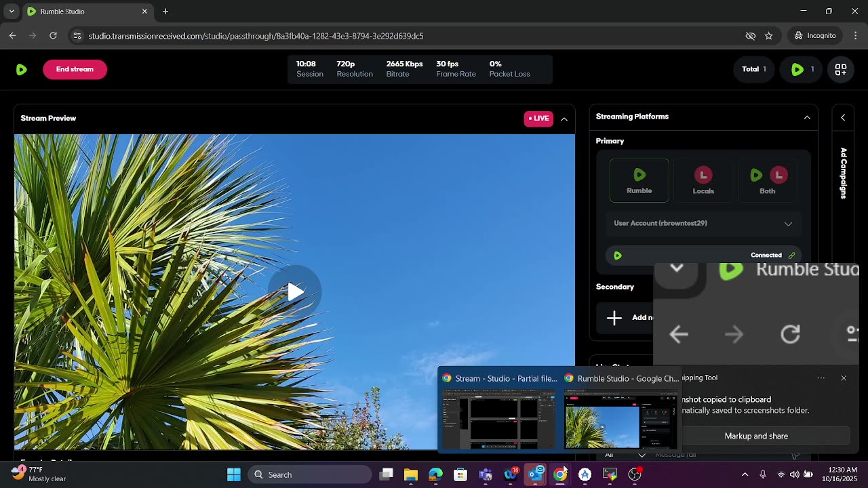Click the Connected link icon
This screenshot has width=868, height=488.
pos(791,256)
